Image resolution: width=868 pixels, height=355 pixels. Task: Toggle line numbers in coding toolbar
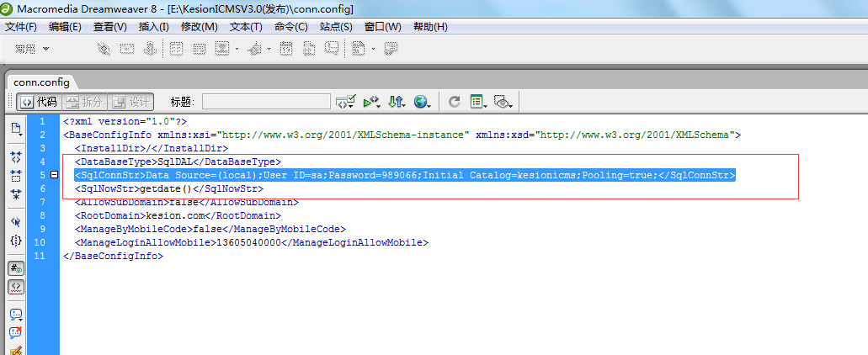pyautogui.click(x=16, y=268)
